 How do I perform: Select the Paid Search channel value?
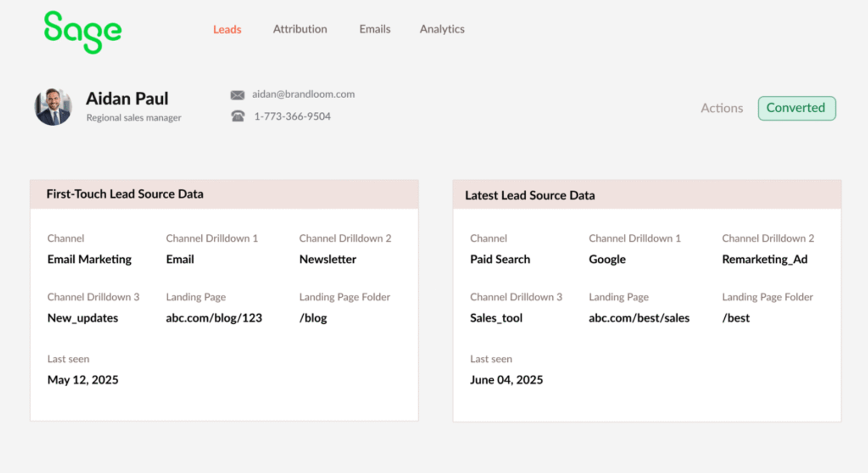(x=500, y=259)
